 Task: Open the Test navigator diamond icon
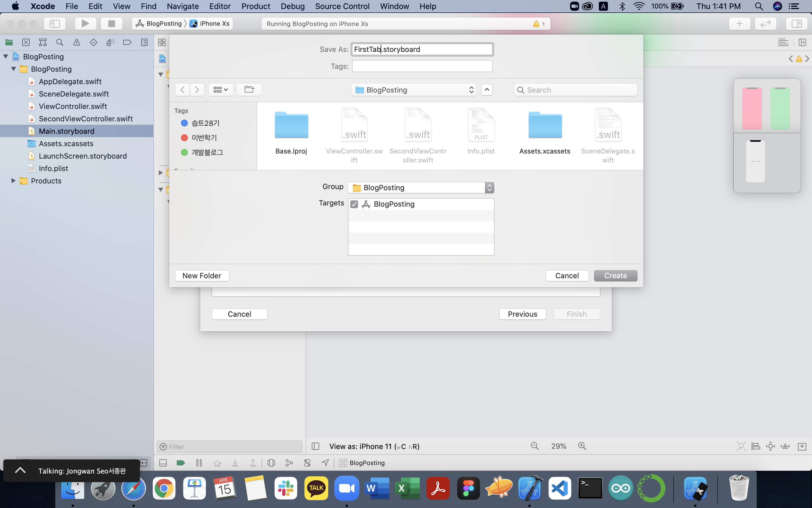[x=94, y=42]
